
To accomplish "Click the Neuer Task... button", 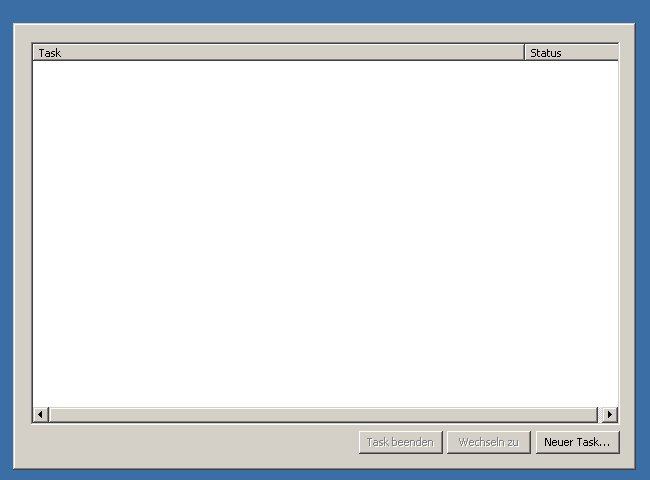I will [x=577, y=442].
